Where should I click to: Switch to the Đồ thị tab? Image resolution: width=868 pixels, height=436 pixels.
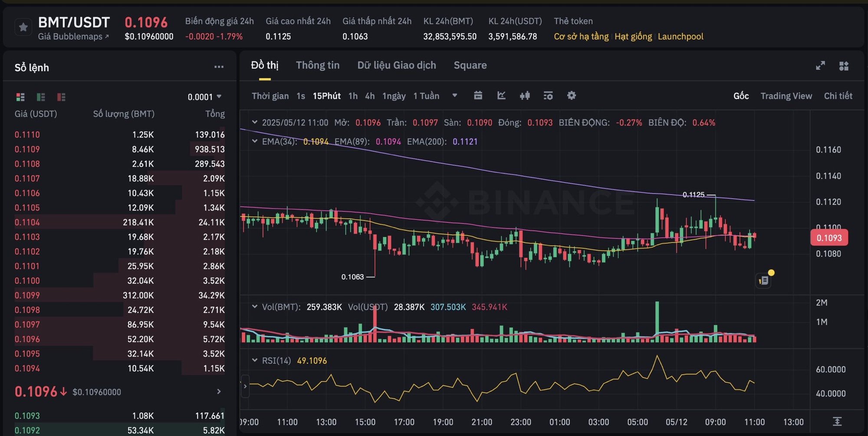(x=265, y=65)
